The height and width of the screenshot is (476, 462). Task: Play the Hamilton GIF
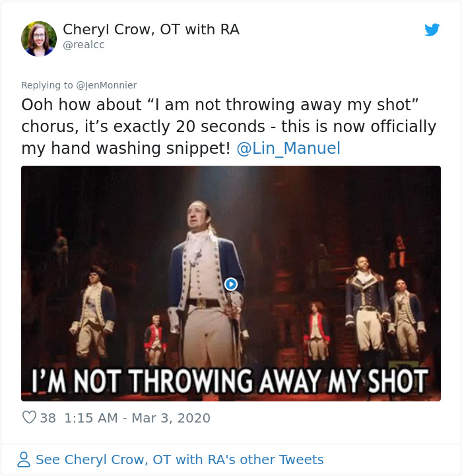coord(230,284)
